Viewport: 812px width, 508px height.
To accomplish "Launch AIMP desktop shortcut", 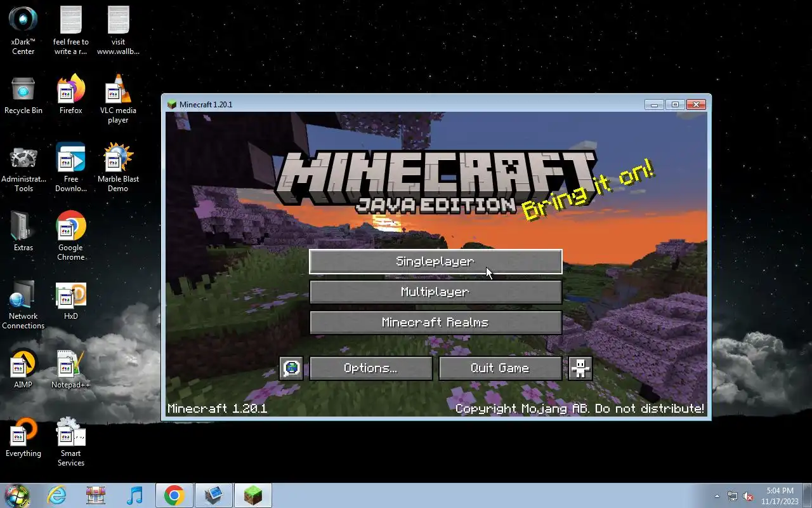I will pos(23,370).
